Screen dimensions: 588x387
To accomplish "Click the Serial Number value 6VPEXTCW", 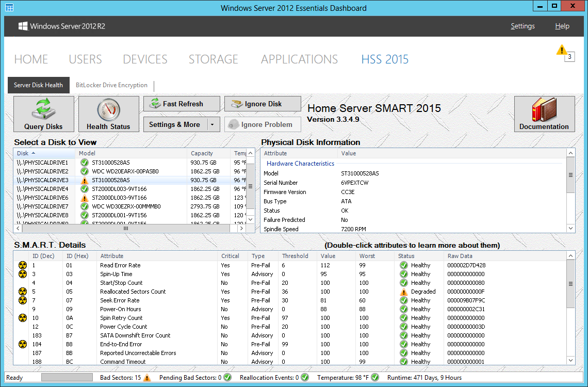I will [x=354, y=183].
